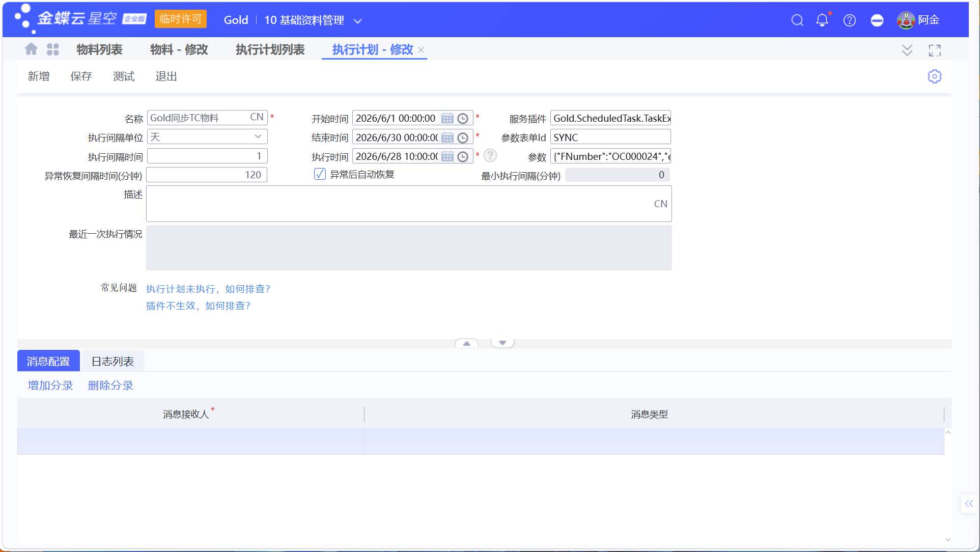This screenshot has width=980, height=552.
Task: Click 删除分录 to delete entry
Action: [x=110, y=385]
